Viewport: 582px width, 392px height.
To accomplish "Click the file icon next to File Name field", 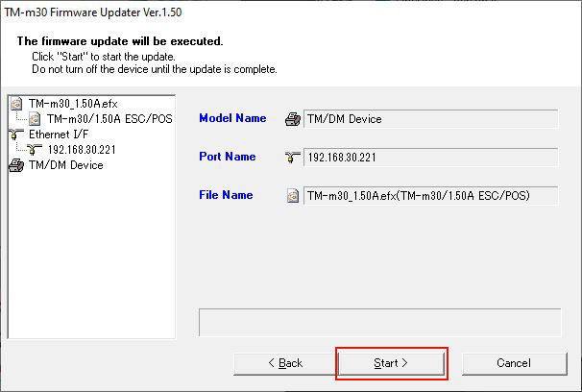I will (292, 196).
